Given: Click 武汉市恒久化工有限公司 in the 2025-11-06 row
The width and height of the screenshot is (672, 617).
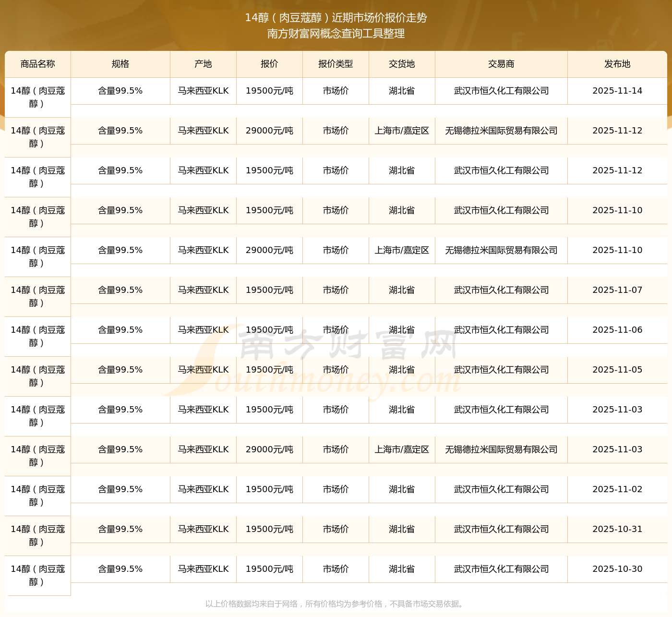Looking at the screenshot, I should click(502, 330).
